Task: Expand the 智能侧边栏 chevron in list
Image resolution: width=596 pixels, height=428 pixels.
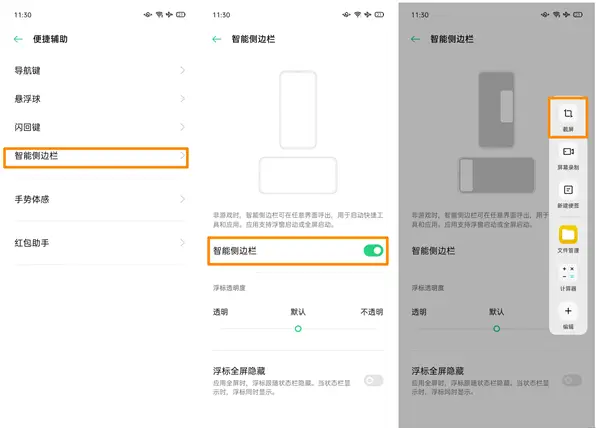Action: coord(182,155)
